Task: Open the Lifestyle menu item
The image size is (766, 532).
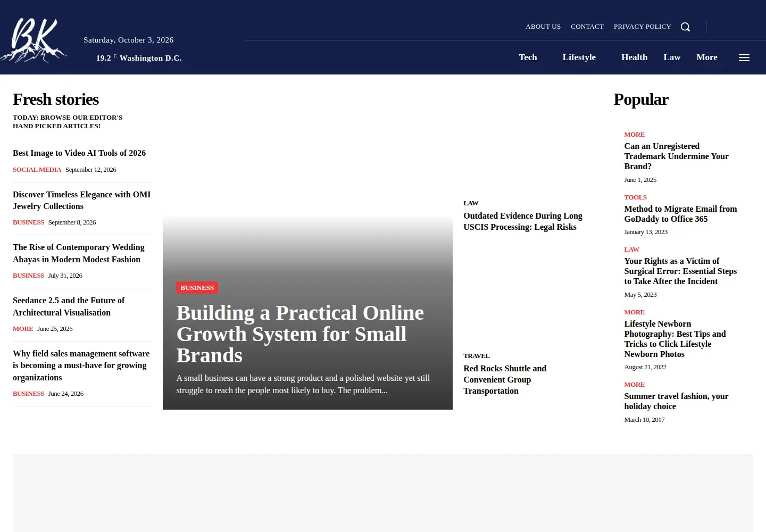Action: click(x=579, y=57)
